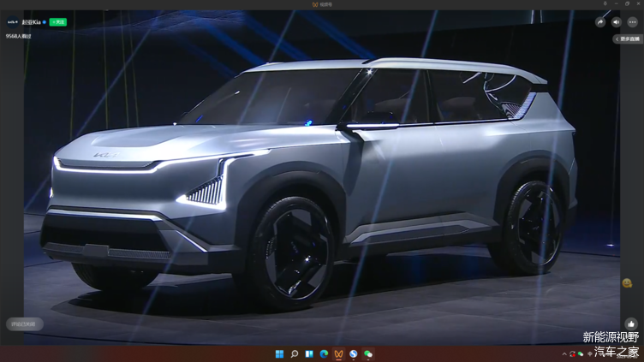The width and height of the screenshot is (644, 362).
Task: Open the 起亚Kia channel name
Action: click(x=32, y=22)
